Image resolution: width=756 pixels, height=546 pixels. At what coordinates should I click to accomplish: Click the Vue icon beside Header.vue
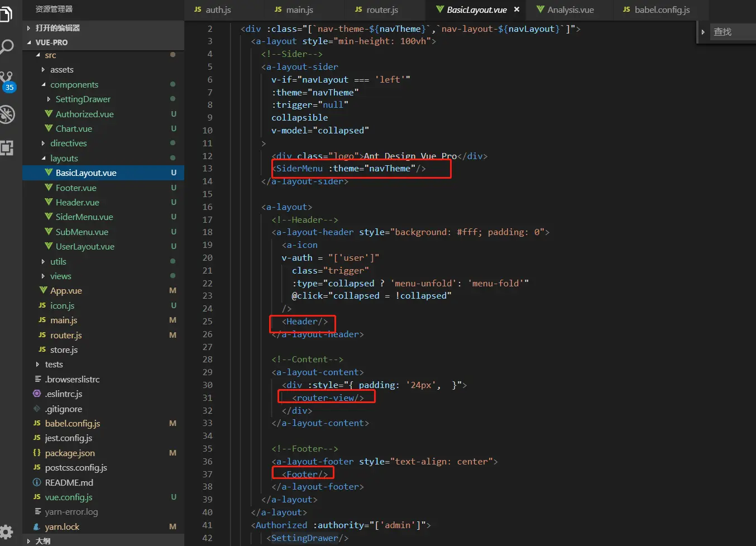click(49, 202)
